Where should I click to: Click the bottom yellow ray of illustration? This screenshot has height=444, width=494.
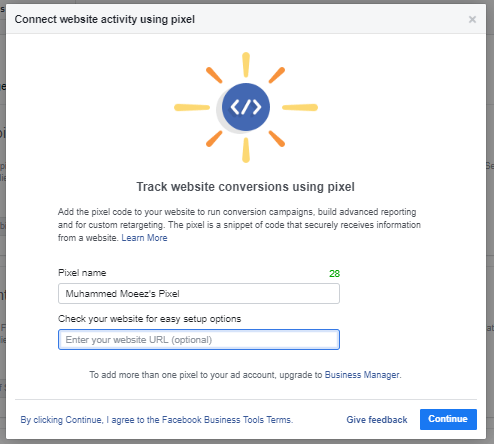tap(246, 150)
